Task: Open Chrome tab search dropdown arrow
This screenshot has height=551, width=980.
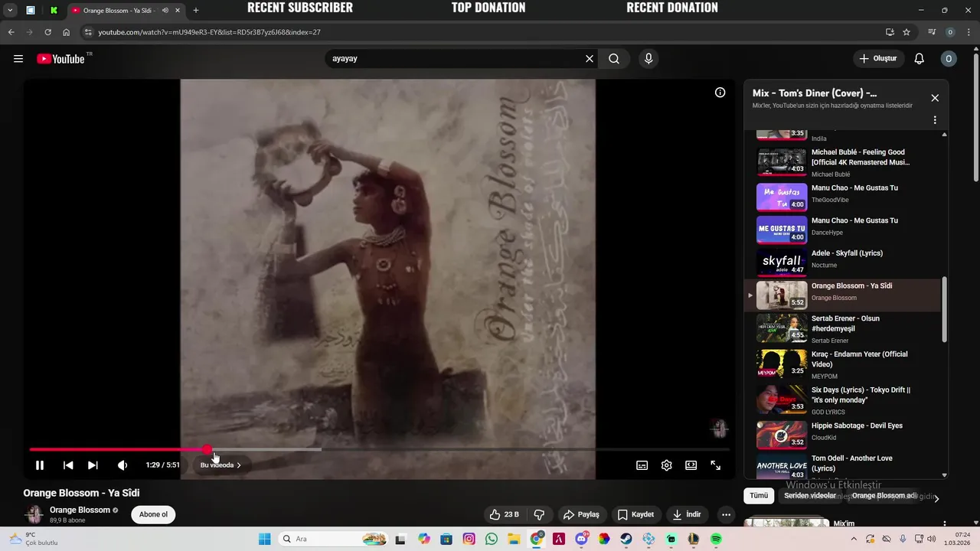Action: point(10,11)
